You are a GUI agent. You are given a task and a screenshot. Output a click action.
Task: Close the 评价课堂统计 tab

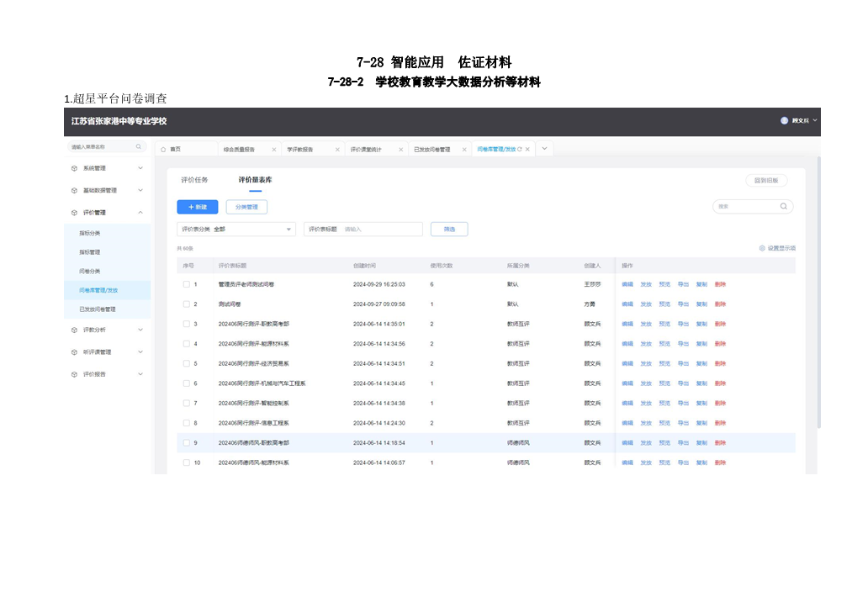pyautogui.click(x=400, y=150)
